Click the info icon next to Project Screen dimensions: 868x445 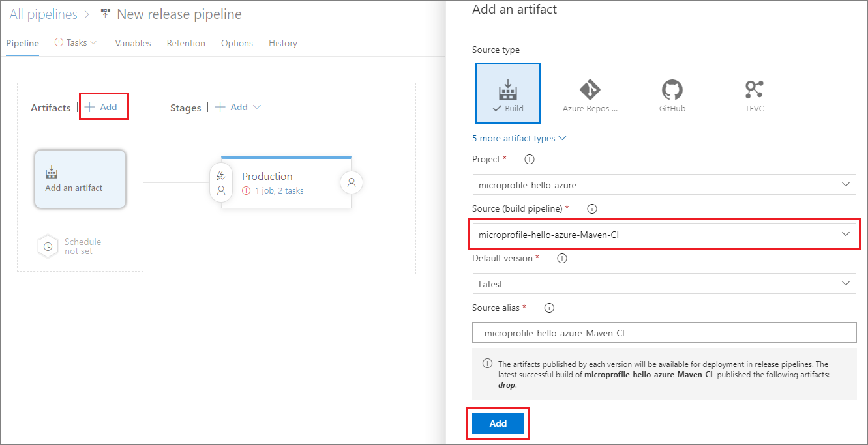[529, 159]
